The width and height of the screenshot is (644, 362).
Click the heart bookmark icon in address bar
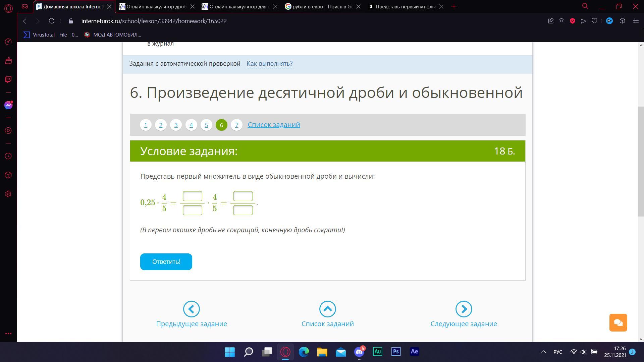594,21
